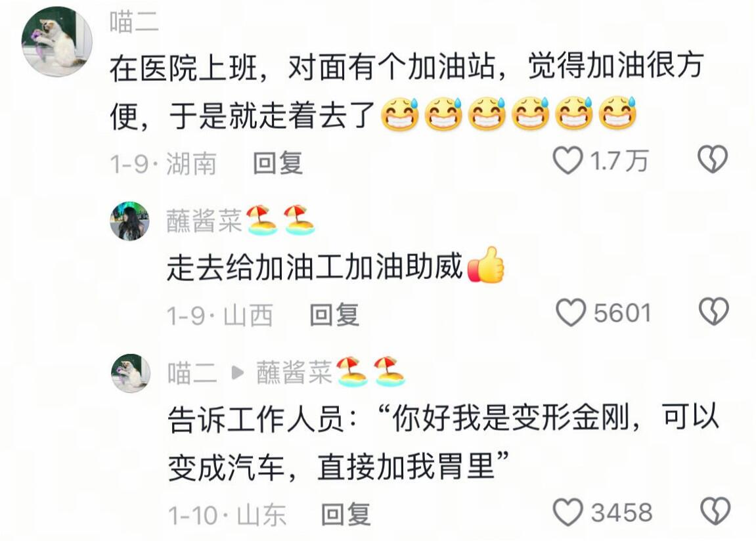Open the username 喵二 at the top

point(134,22)
